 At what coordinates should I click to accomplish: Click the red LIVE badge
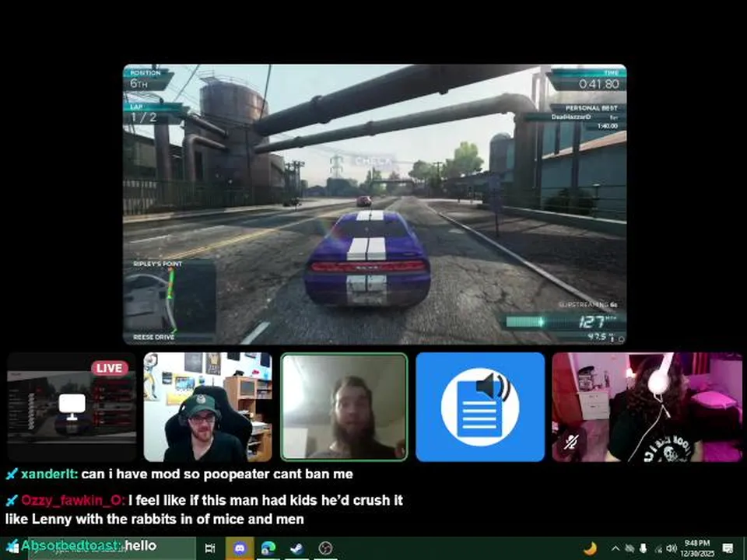110,368
